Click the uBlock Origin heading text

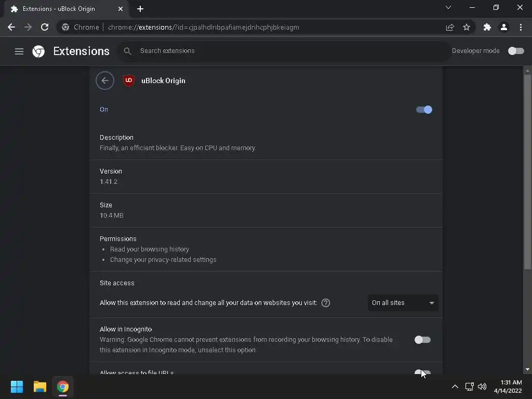[163, 81]
